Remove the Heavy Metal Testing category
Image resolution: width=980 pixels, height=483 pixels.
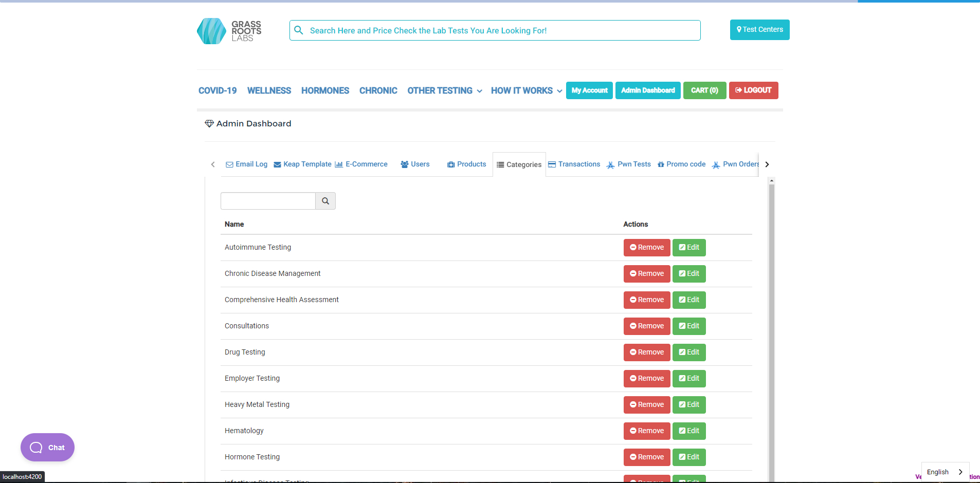point(647,405)
